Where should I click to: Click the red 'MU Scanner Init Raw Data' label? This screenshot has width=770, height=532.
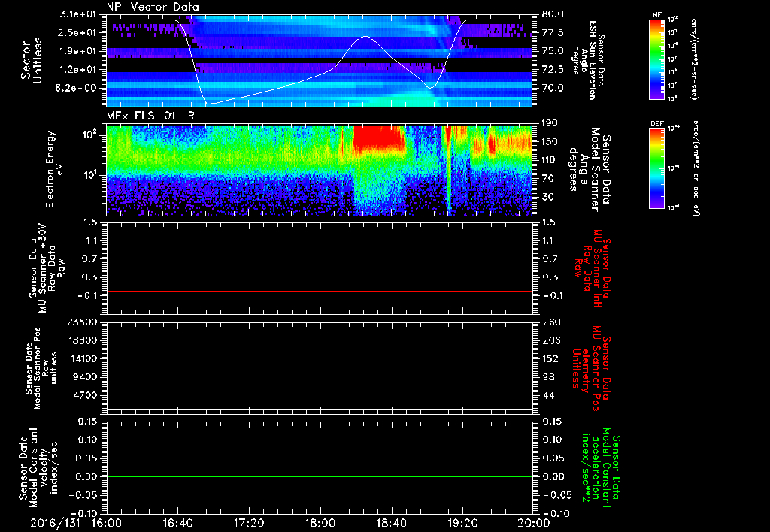pos(593,268)
